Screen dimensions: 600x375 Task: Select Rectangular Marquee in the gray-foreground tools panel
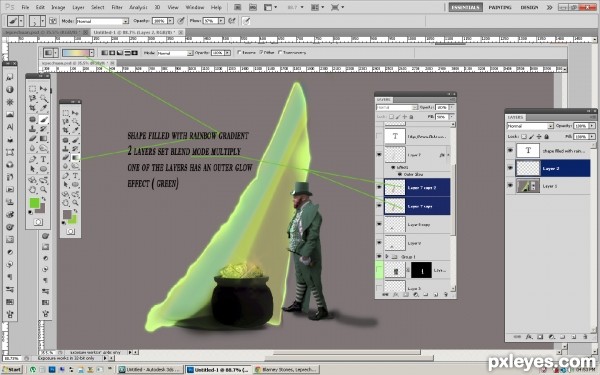click(x=66, y=113)
